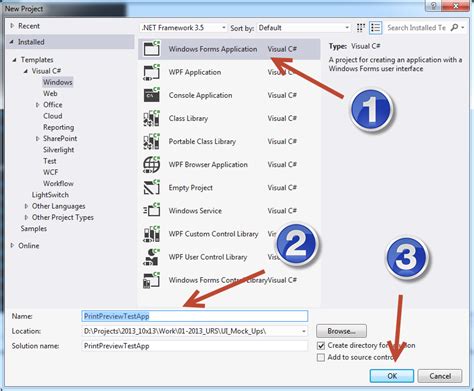Select the Console Application template name
This screenshot has width=474, height=391.
[200, 95]
